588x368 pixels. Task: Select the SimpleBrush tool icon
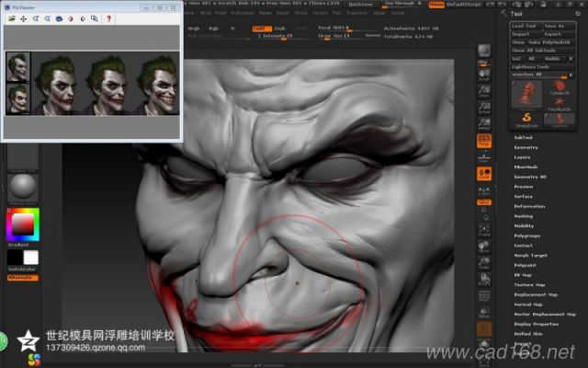[x=526, y=120]
